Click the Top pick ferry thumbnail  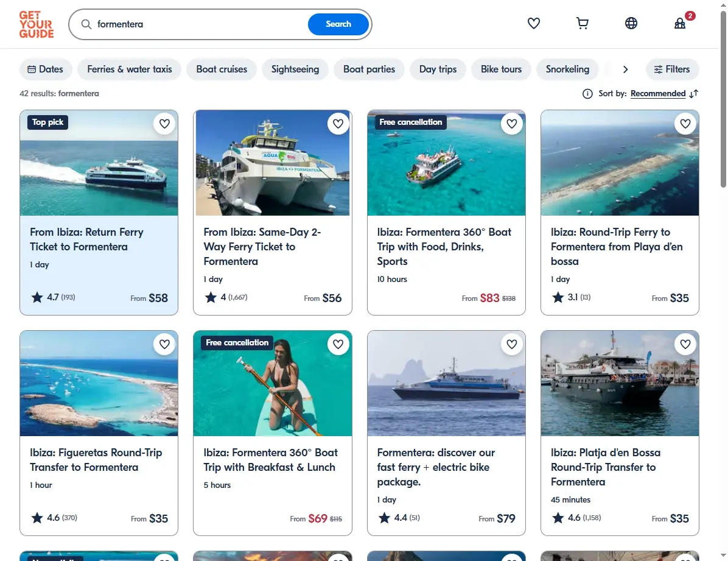click(x=99, y=163)
